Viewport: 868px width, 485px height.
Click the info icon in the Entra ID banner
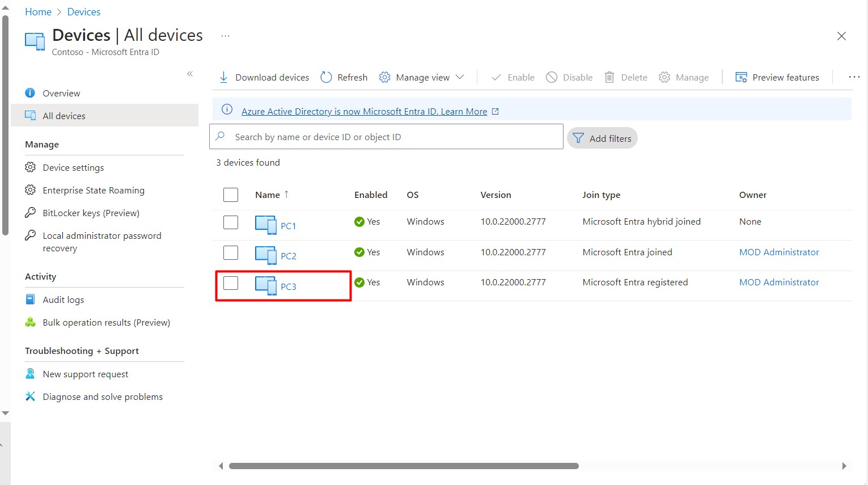[x=227, y=109]
